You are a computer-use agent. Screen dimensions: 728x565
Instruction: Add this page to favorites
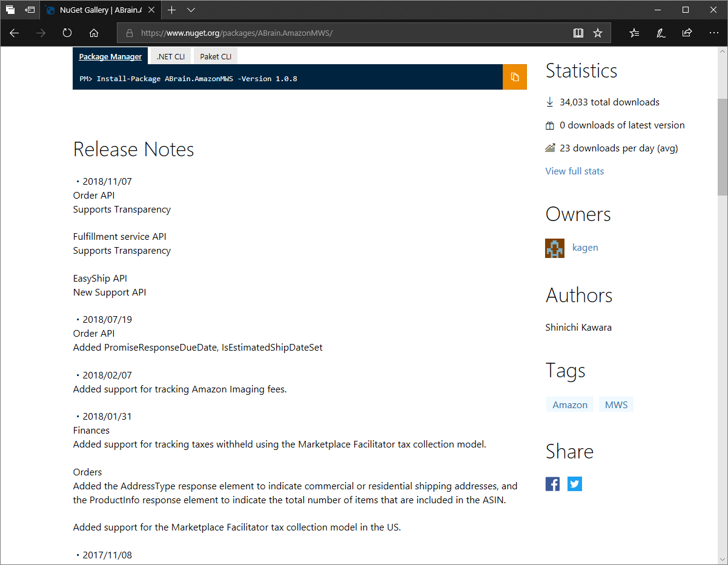tap(598, 33)
